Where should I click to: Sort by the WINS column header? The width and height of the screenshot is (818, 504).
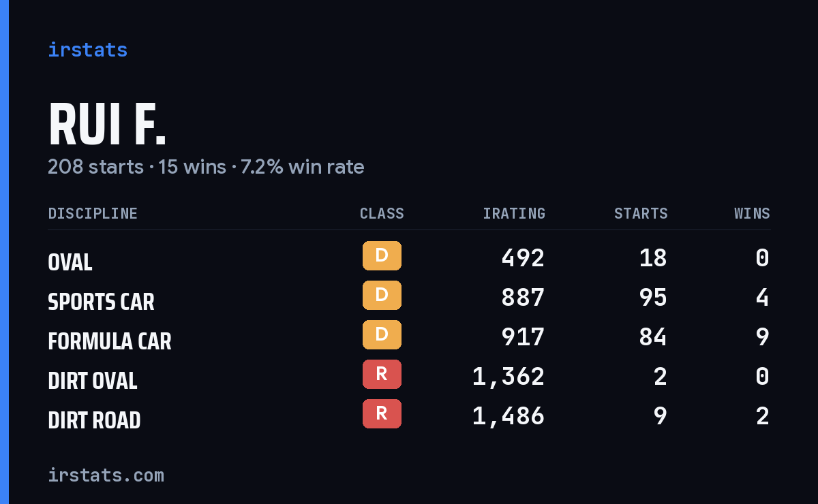click(752, 214)
